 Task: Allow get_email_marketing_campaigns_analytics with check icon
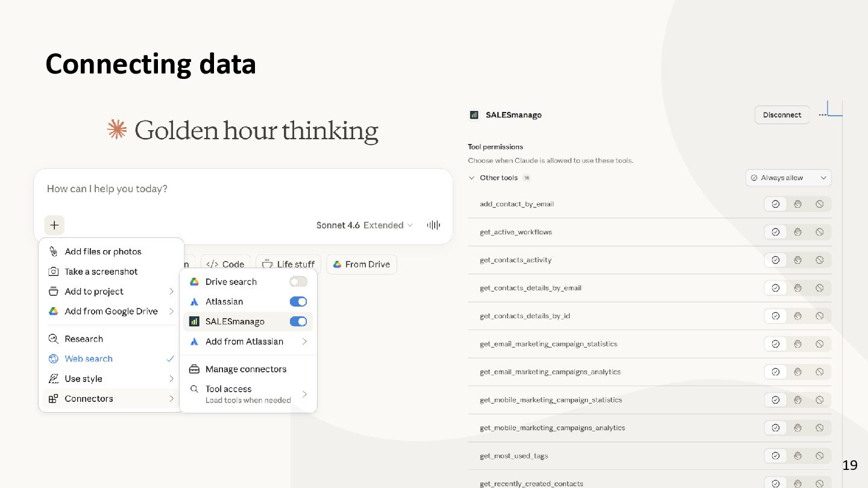[776, 372]
